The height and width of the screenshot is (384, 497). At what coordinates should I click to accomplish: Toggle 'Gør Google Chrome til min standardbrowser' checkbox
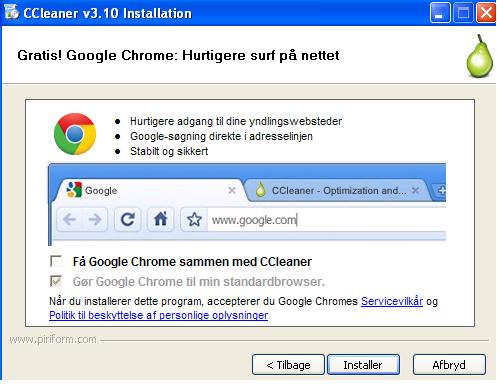[x=56, y=281]
